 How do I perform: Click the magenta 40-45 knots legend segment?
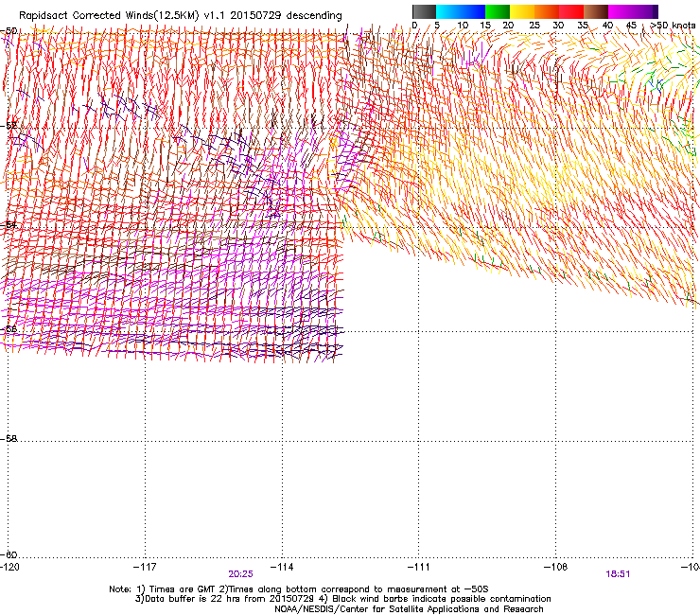[x=621, y=11]
